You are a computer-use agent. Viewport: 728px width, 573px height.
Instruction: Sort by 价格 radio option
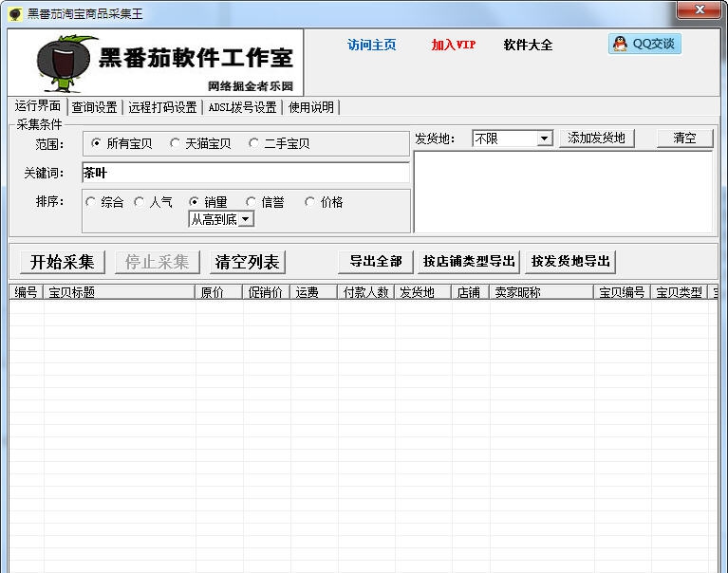click(309, 202)
